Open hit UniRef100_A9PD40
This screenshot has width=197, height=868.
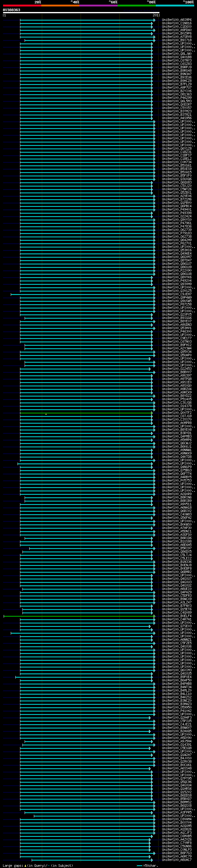(x=176, y=30)
